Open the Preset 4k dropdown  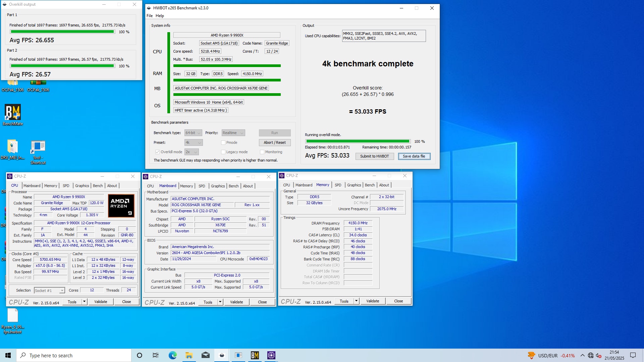[x=194, y=142]
